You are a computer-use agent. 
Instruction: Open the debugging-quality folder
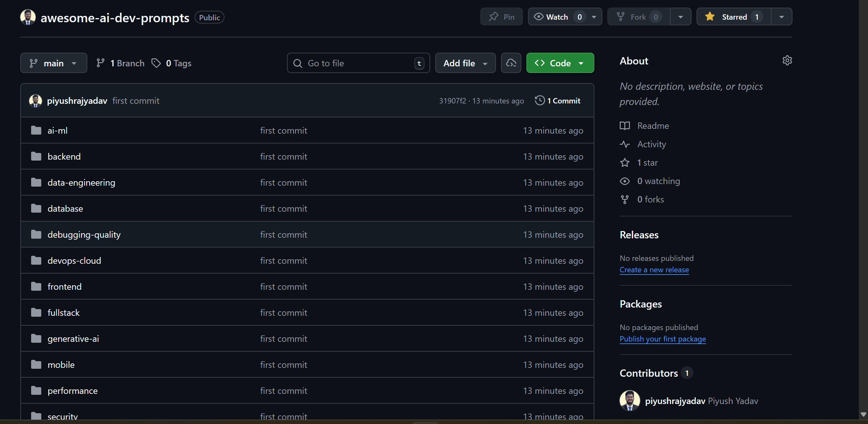pos(84,235)
